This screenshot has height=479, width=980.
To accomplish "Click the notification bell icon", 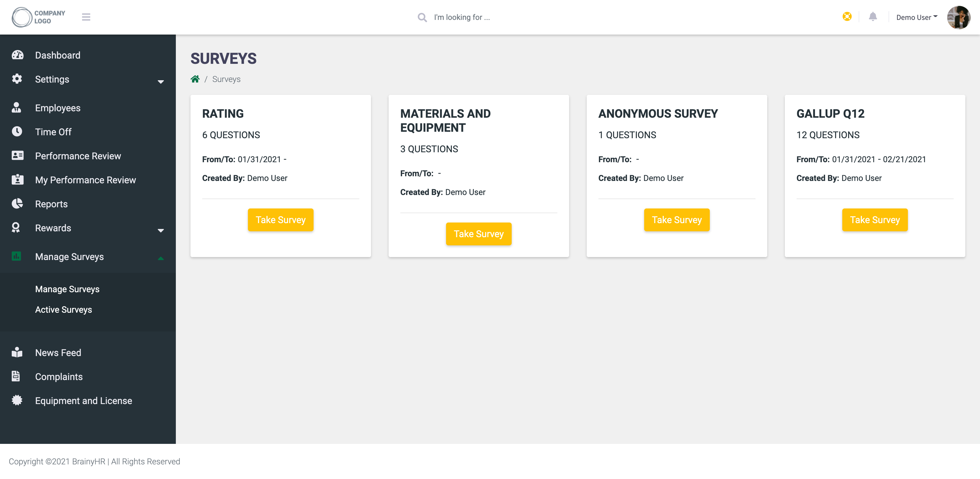I will click(873, 17).
